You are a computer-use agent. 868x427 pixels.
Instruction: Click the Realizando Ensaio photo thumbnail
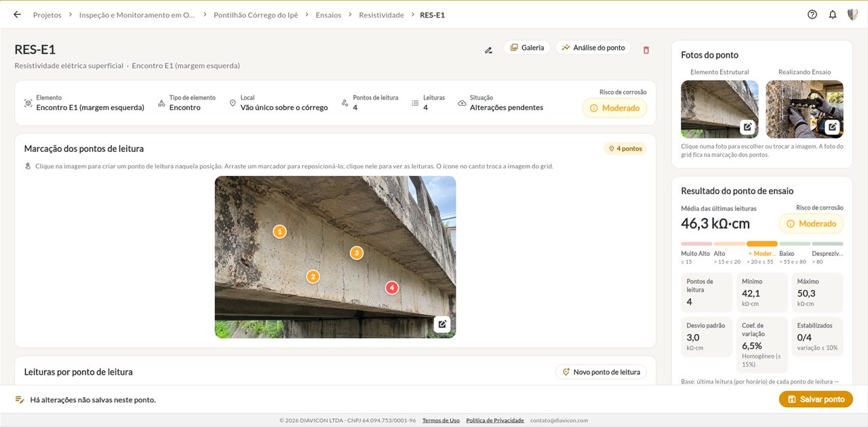(x=804, y=109)
